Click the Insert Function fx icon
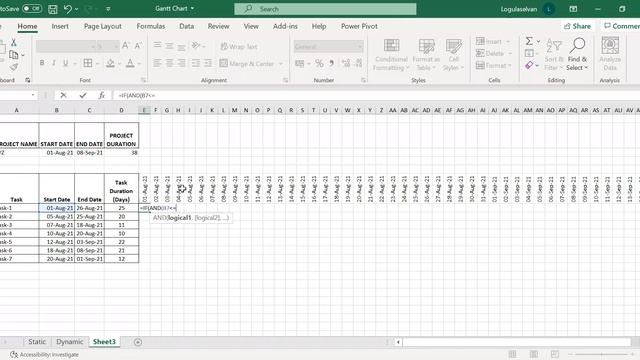640x360 pixels. point(101,95)
